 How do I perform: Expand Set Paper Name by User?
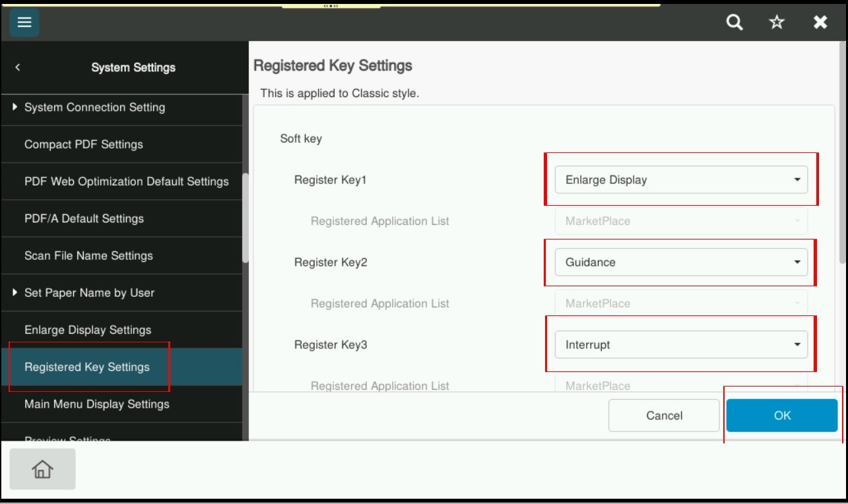click(89, 292)
